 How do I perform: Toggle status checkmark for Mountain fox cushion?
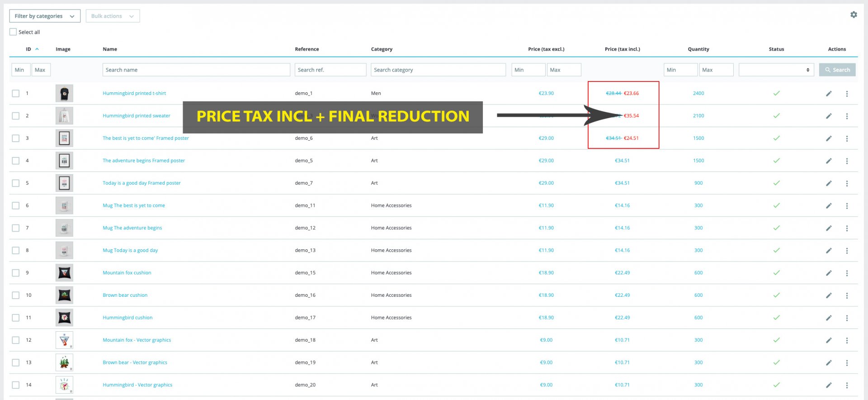pos(776,273)
